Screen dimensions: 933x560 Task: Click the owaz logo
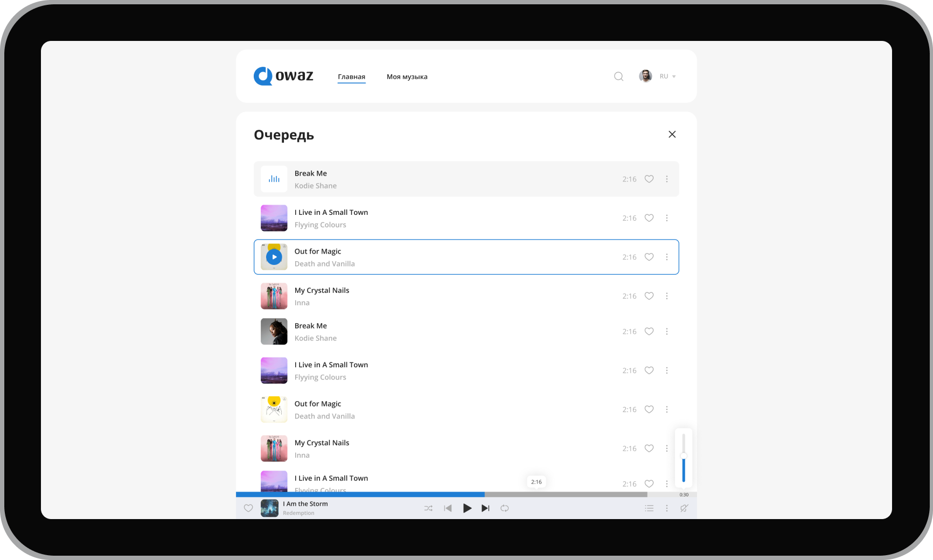click(x=283, y=76)
